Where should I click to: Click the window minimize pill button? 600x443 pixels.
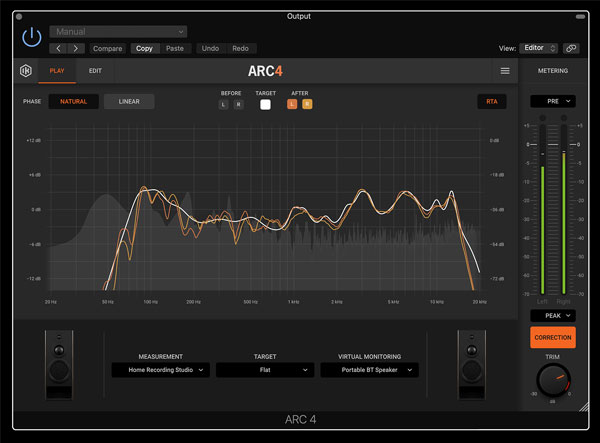coord(580,17)
